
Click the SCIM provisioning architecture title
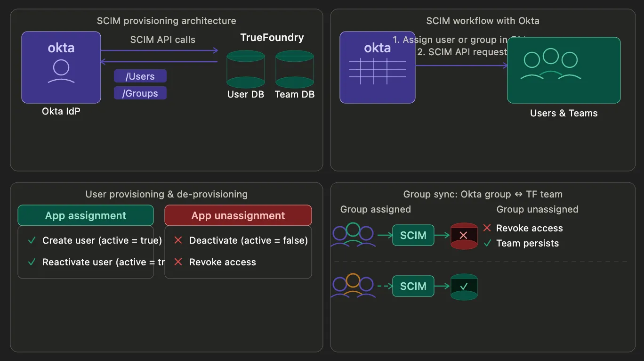(x=167, y=21)
